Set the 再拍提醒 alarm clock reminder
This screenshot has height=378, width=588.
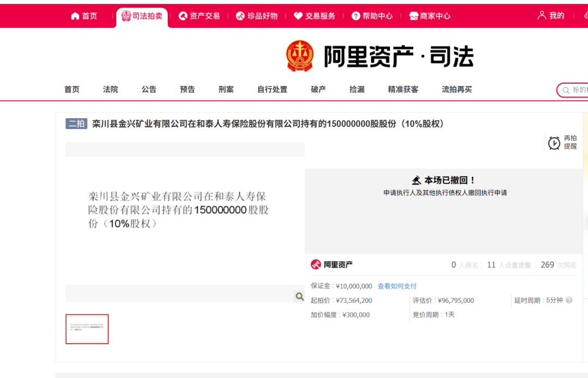[554, 143]
